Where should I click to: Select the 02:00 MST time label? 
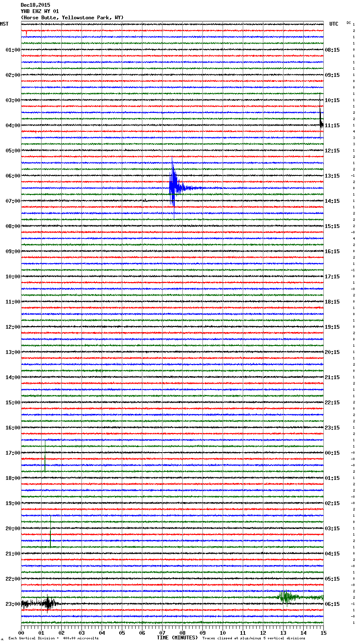[x=13, y=75]
